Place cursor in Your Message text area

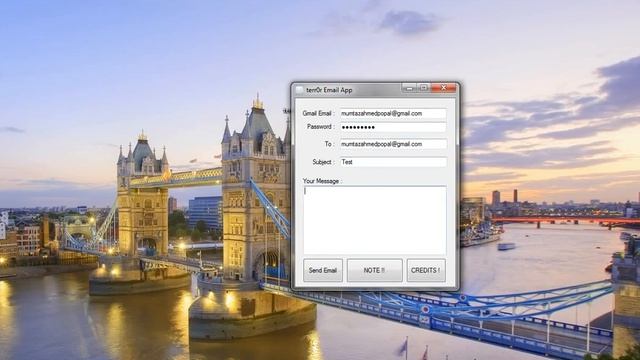coord(374,220)
